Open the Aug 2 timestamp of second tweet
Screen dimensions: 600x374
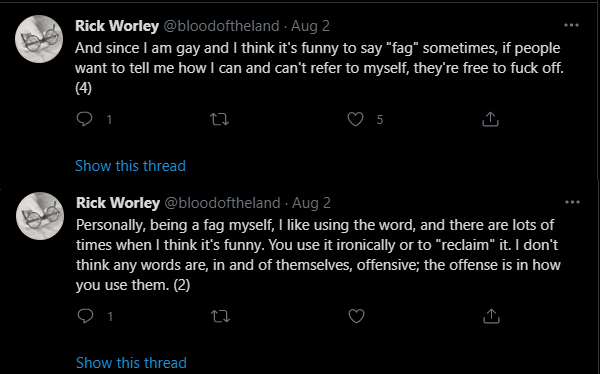311,203
